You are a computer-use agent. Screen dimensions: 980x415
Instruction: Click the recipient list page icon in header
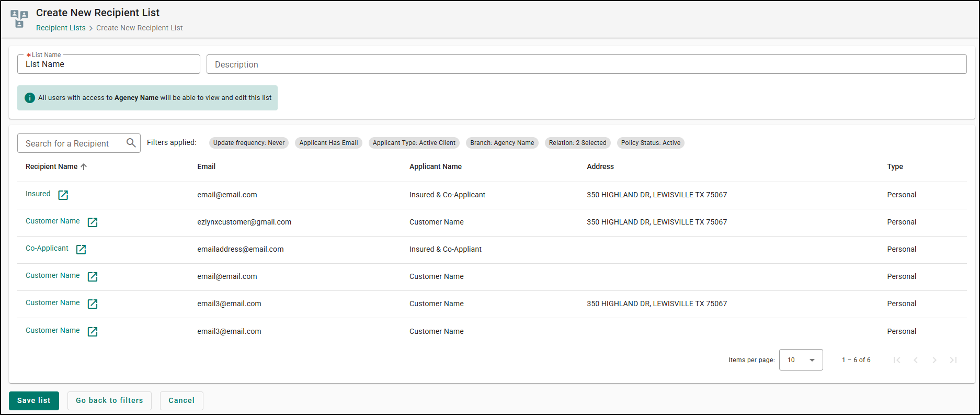tap(19, 19)
